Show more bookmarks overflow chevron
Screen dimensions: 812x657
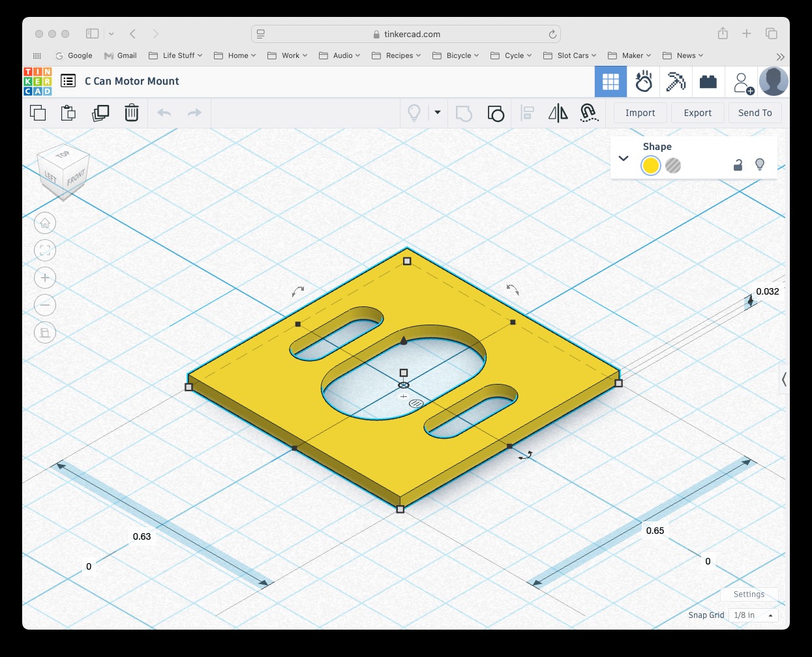click(x=780, y=57)
